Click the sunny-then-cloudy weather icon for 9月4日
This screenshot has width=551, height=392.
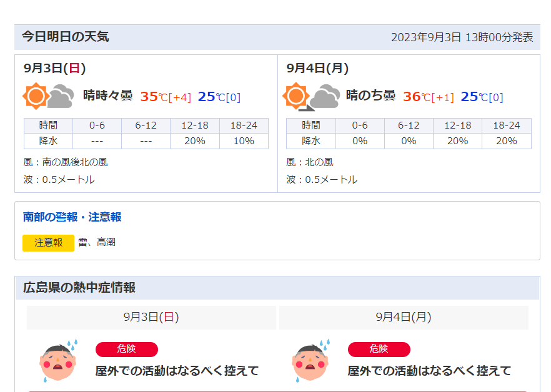coord(311,96)
